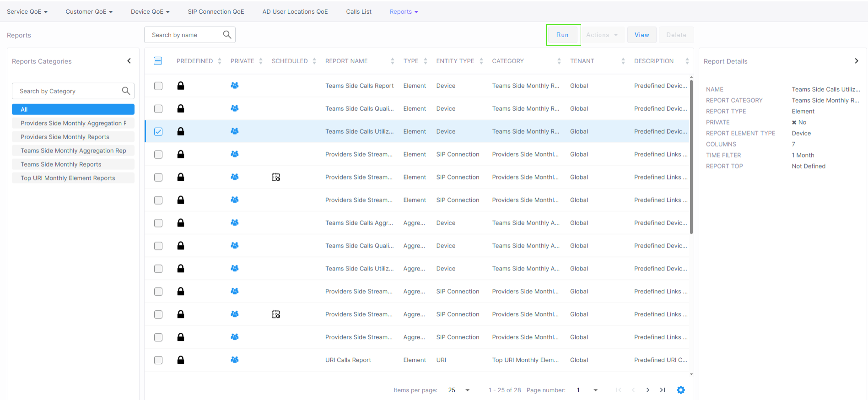Collapse the Reports Categories panel
The height and width of the screenshot is (400, 868).
pyautogui.click(x=129, y=61)
